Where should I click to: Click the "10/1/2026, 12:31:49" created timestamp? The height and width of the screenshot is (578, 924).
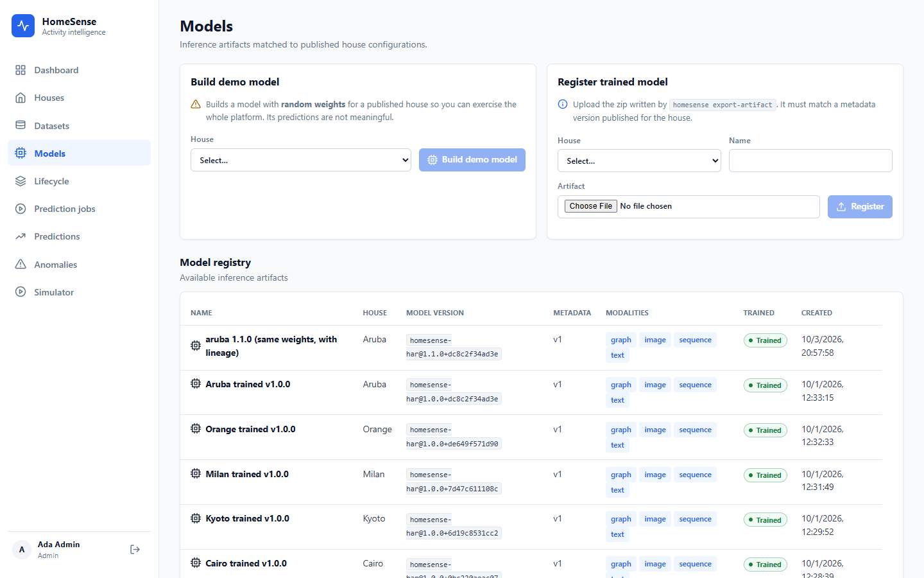click(823, 480)
